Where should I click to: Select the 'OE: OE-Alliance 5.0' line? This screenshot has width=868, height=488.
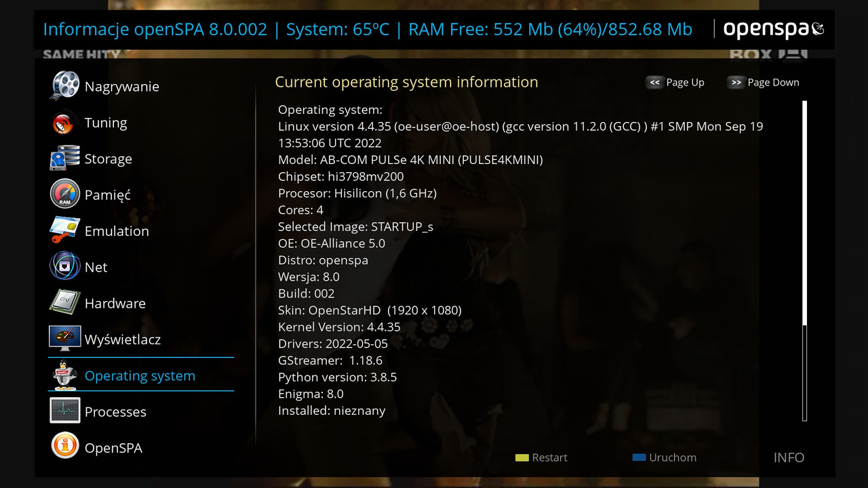point(332,243)
